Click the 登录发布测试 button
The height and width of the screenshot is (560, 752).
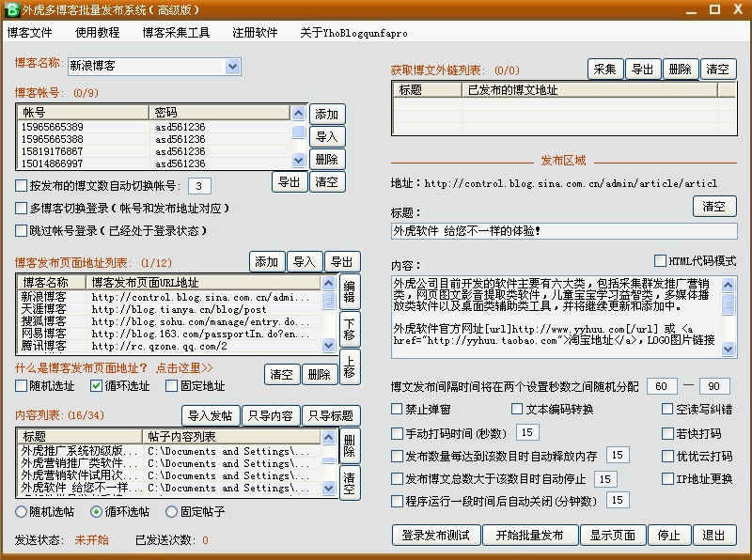(x=436, y=535)
